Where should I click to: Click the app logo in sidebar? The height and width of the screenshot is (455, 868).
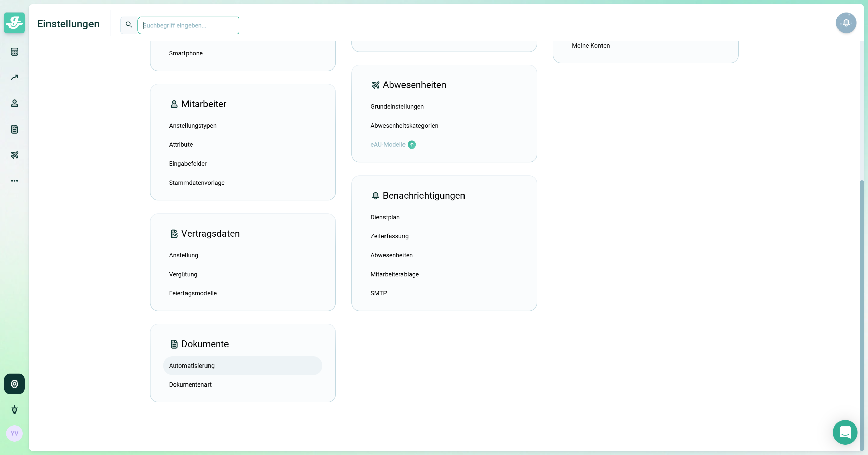tap(14, 23)
